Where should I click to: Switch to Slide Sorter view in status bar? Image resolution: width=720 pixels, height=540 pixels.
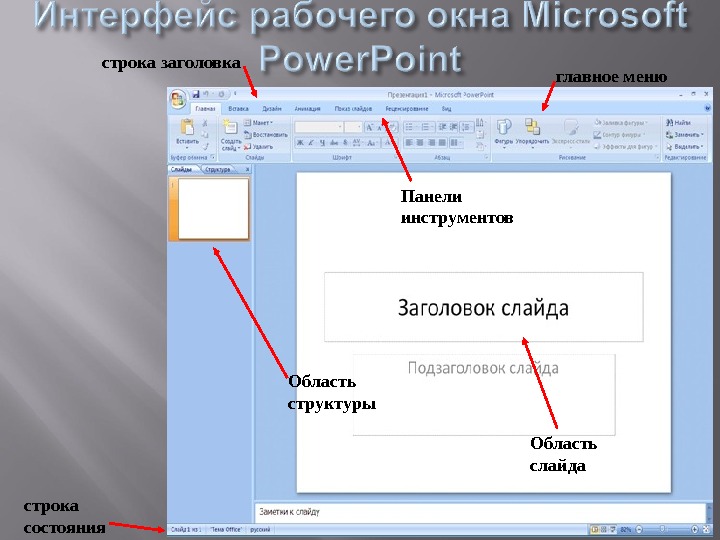[604, 529]
